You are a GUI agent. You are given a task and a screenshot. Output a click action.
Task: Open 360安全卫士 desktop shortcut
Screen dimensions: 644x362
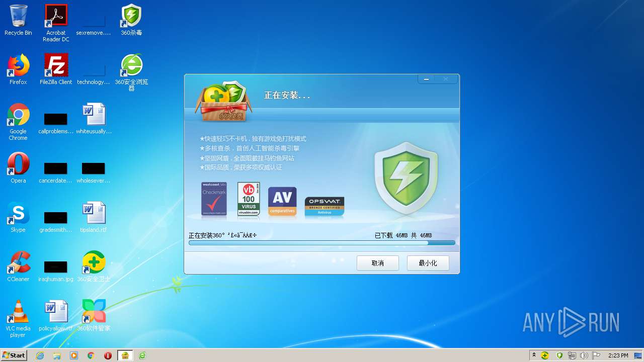94,266
